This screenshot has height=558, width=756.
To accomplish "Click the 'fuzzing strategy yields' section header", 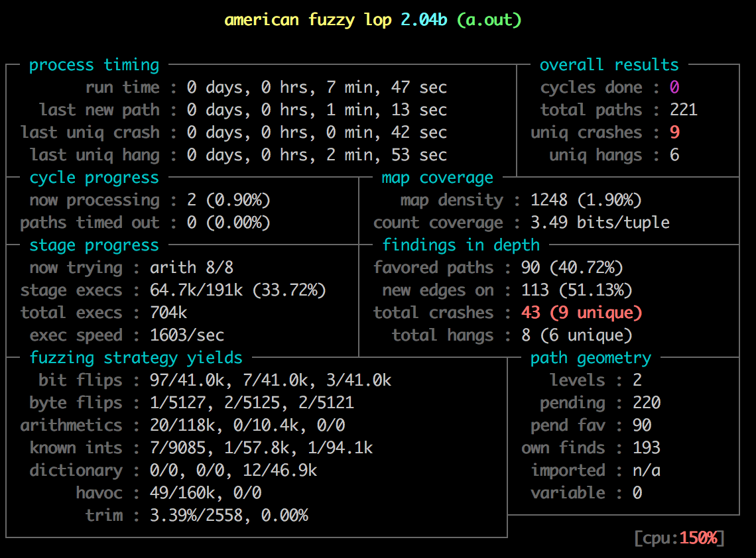I will [x=136, y=358].
